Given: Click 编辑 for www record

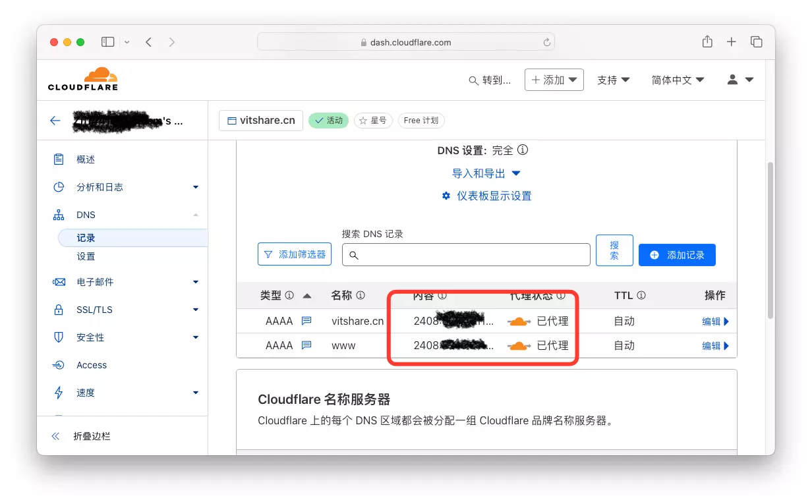Looking at the screenshot, I should pos(715,346).
